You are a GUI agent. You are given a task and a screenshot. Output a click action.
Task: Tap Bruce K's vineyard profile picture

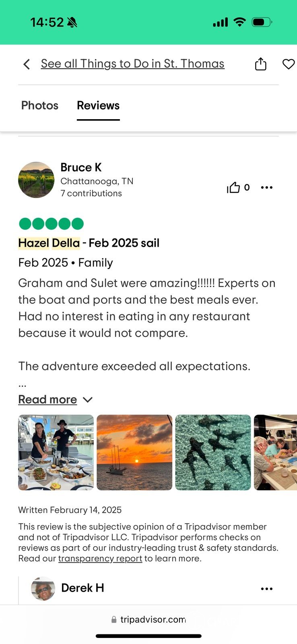[x=36, y=180]
